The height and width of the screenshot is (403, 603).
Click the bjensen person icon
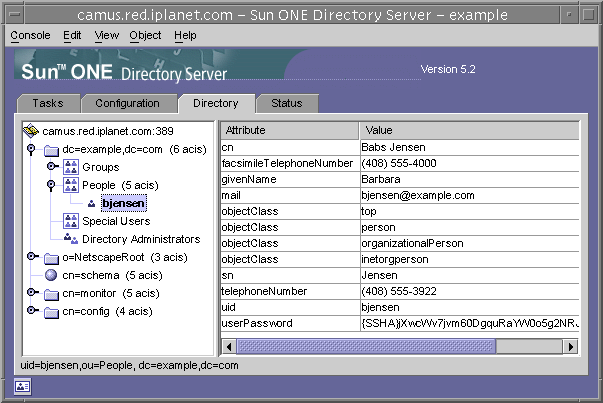click(x=91, y=204)
